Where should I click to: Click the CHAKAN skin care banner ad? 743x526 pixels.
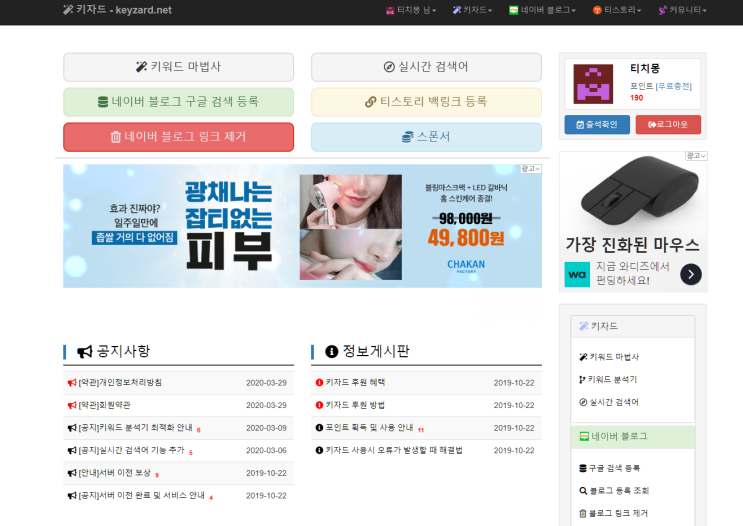pos(302,226)
